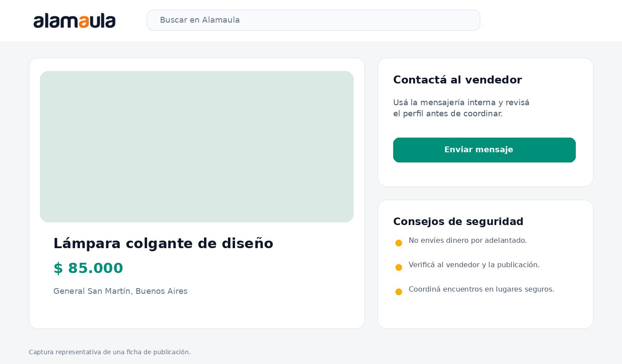
Task: Click the Consejos de seguridad heading
Action: click(x=458, y=222)
